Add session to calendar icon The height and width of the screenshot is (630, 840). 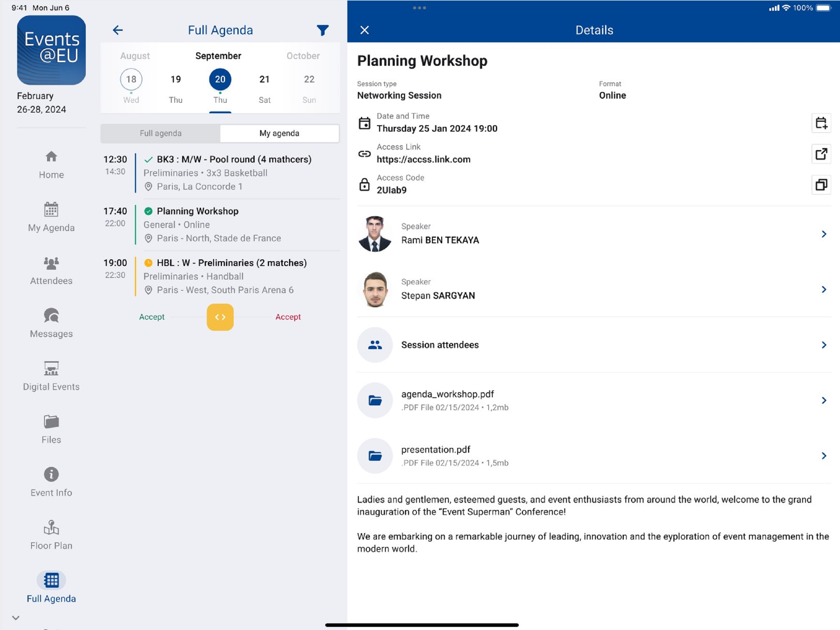pyautogui.click(x=821, y=123)
